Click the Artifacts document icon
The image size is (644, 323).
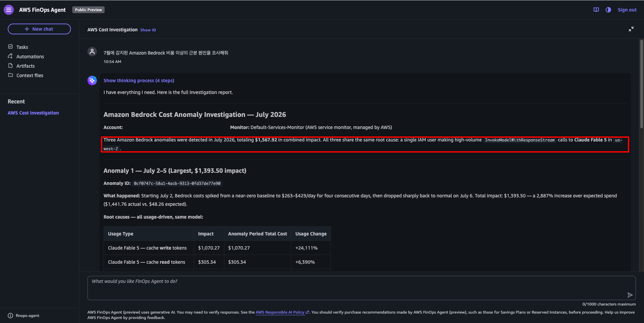(10, 66)
